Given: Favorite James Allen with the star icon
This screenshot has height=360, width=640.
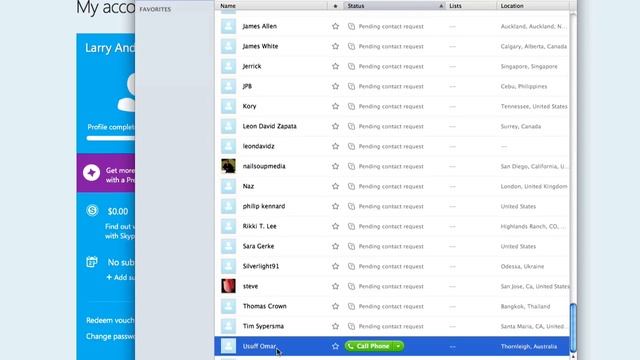Looking at the screenshot, I should 335,26.
